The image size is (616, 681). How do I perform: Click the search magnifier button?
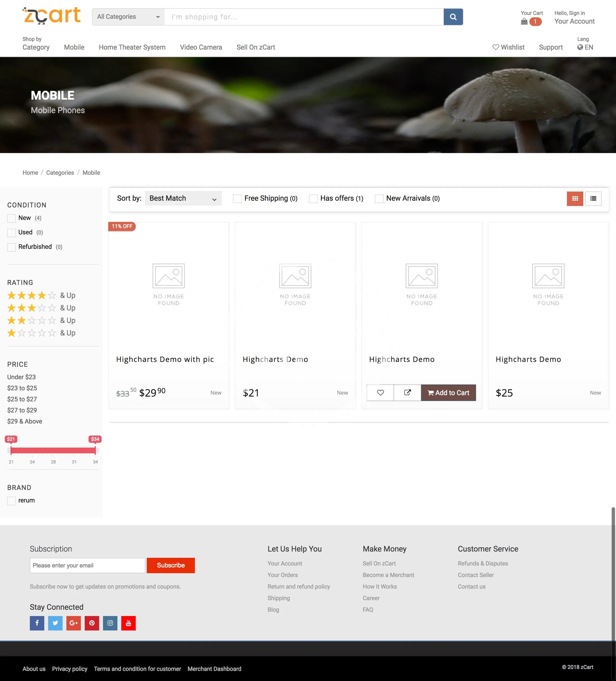[x=453, y=17]
